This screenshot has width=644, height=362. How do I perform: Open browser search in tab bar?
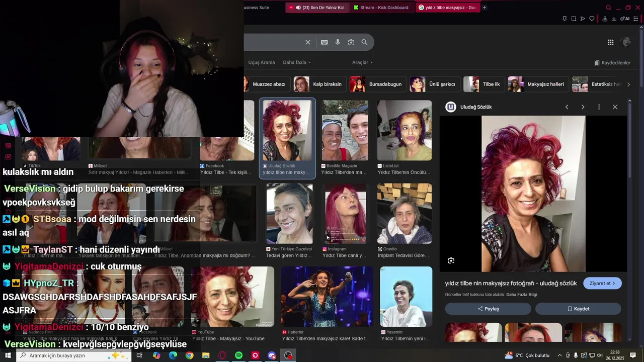[609, 8]
